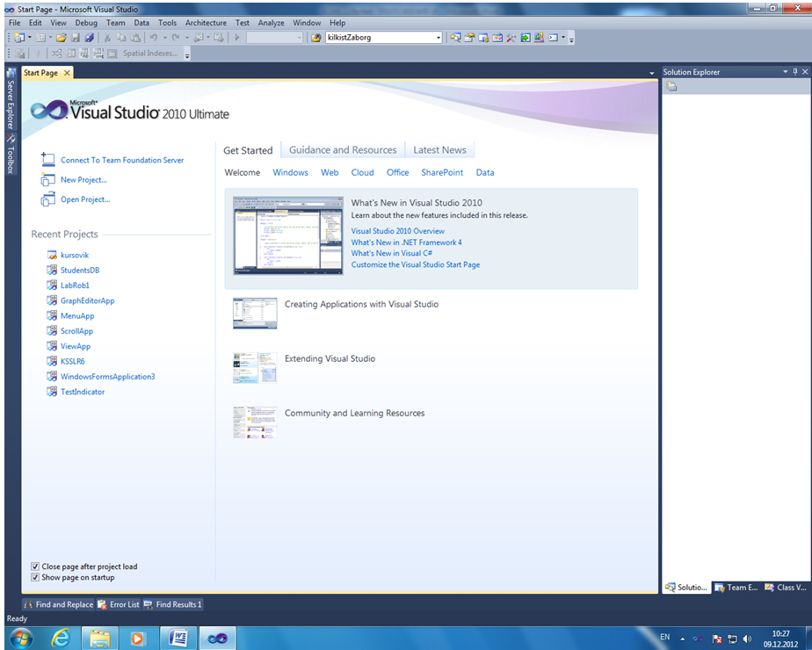Toggle Solution Explorer auto-hide pin
This screenshot has height=650, width=812.
[795, 72]
